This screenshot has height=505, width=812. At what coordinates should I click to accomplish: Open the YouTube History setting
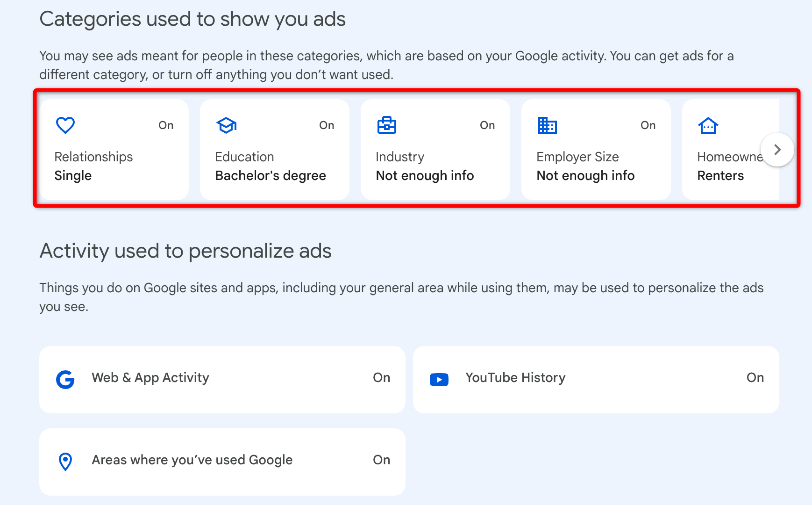pyautogui.click(x=596, y=379)
